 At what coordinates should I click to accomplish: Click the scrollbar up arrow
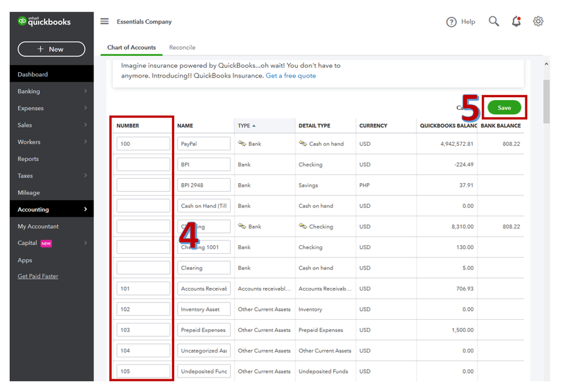[546, 64]
